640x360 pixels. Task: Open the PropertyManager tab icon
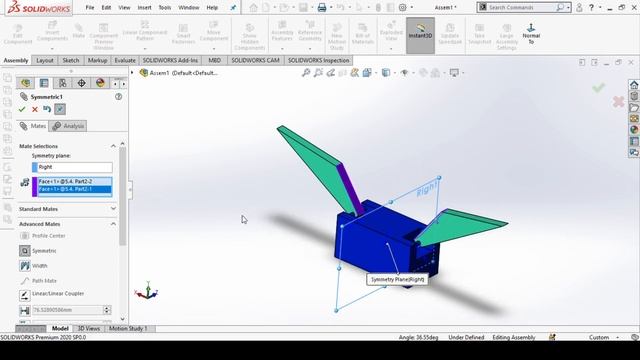click(x=44, y=83)
